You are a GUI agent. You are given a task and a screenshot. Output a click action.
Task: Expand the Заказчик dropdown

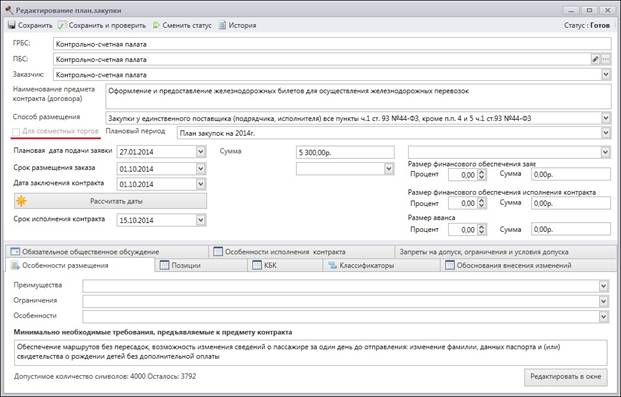pyautogui.click(x=606, y=74)
